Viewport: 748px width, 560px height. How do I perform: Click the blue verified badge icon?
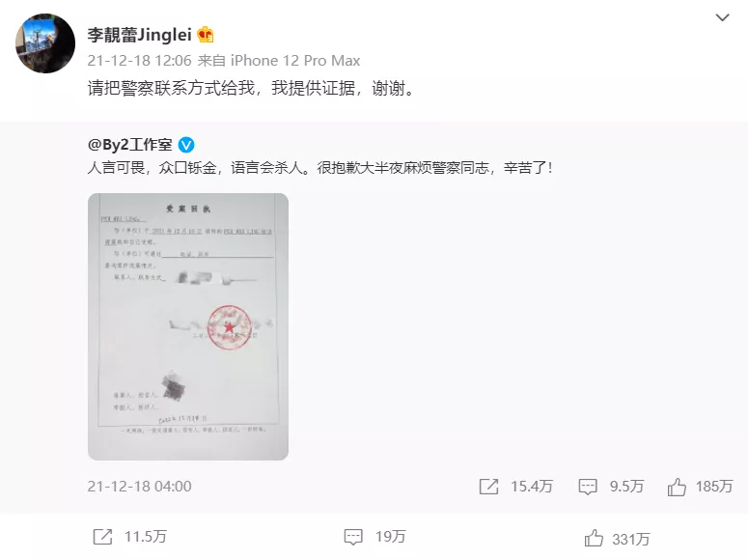(186, 145)
